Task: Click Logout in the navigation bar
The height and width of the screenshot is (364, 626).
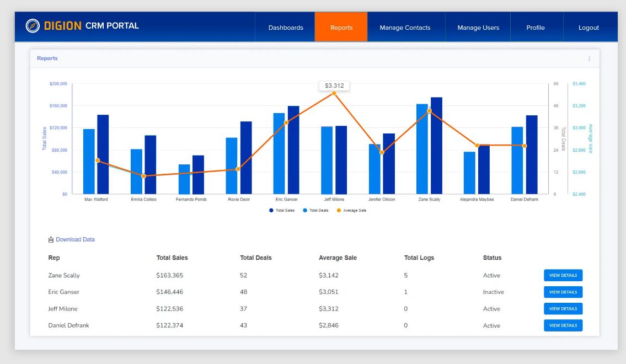Action: 588,28
